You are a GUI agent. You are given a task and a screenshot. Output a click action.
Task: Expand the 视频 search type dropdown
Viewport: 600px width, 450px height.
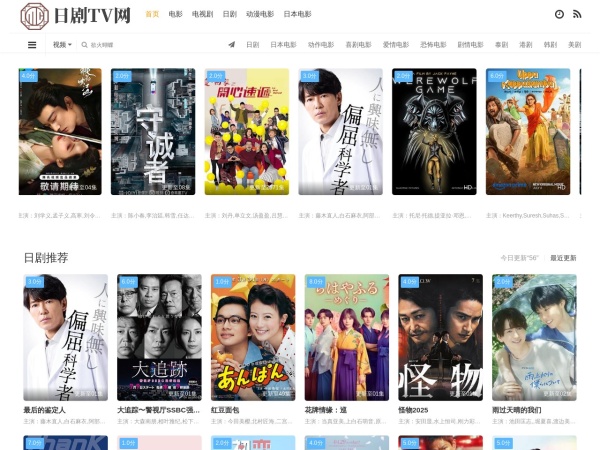click(x=62, y=45)
